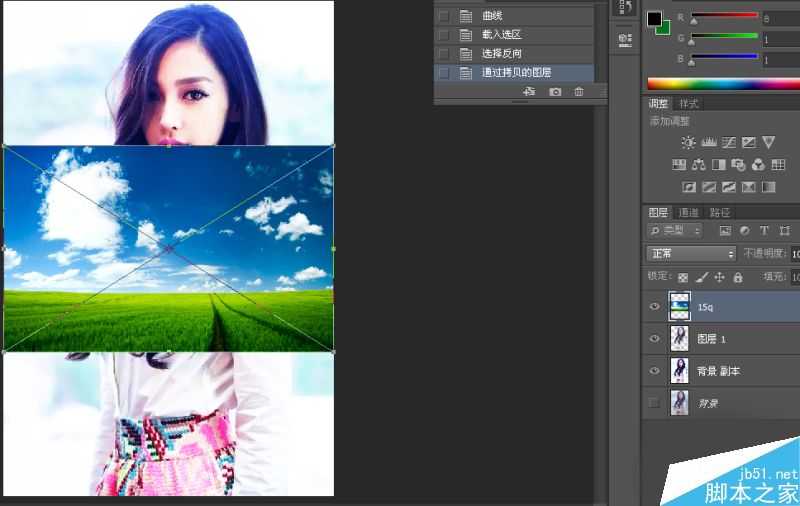This screenshot has height=506, width=800.
Task: Click the lock all padlock icon
Action: click(738, 277)
